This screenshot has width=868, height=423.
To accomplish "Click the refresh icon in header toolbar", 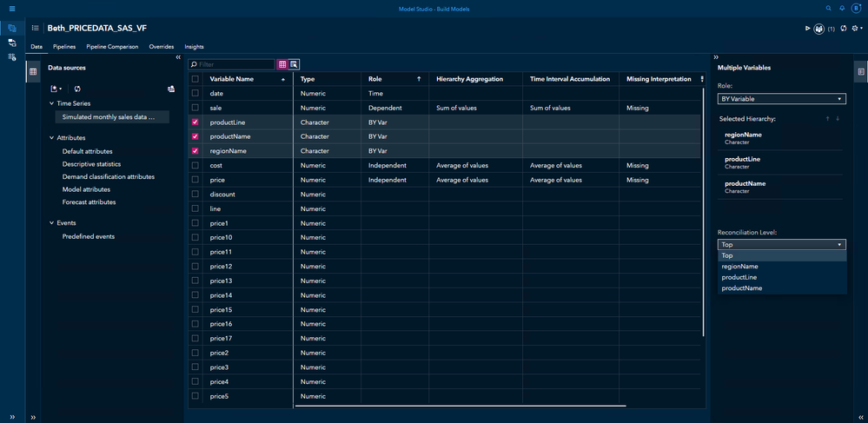I will [x=843, y=29].
